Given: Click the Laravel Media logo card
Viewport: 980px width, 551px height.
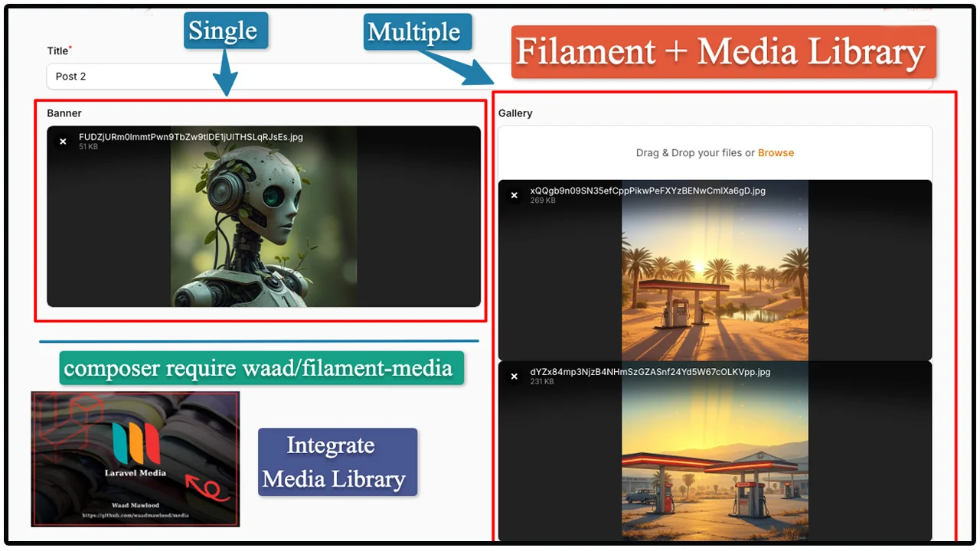Looking at the screenshot, I should [135, 458].
